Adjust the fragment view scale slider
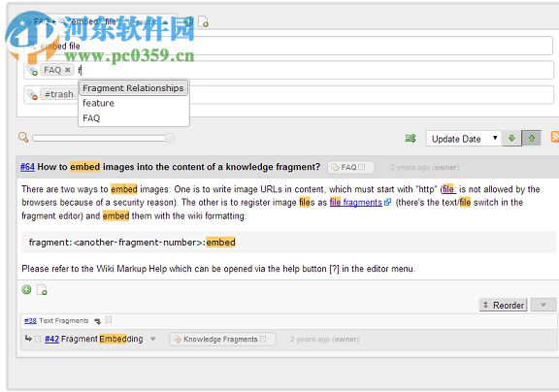Image resolution: width=559 pixels, height=392 pixels. (x=103, y=138)
